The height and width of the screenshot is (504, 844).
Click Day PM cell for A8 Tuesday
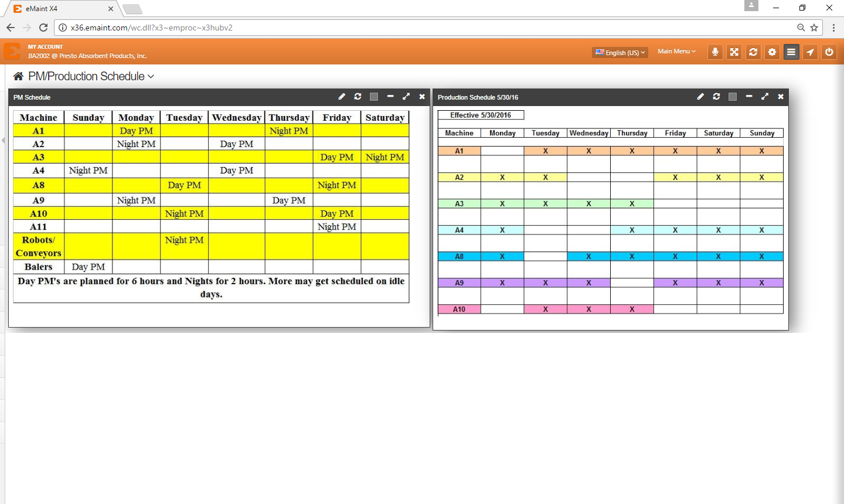pos(184,185)
